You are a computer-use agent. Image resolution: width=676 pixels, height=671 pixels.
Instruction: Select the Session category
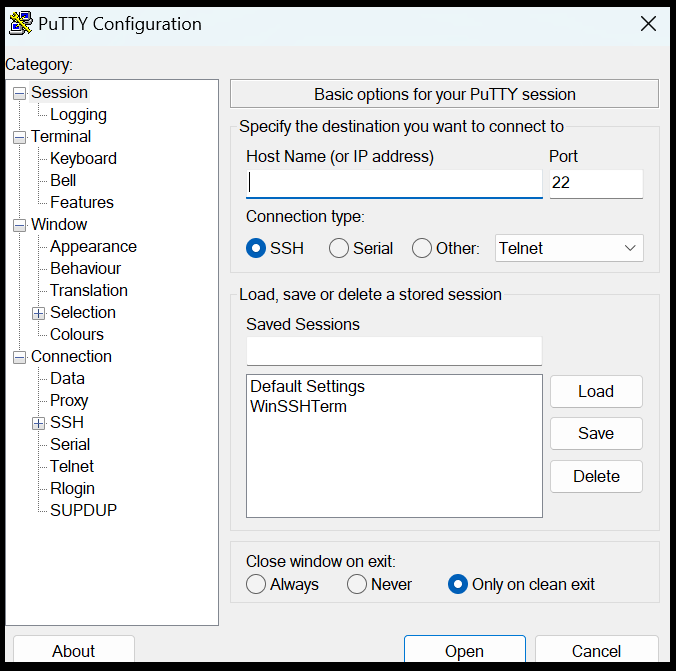coord(59,93)
